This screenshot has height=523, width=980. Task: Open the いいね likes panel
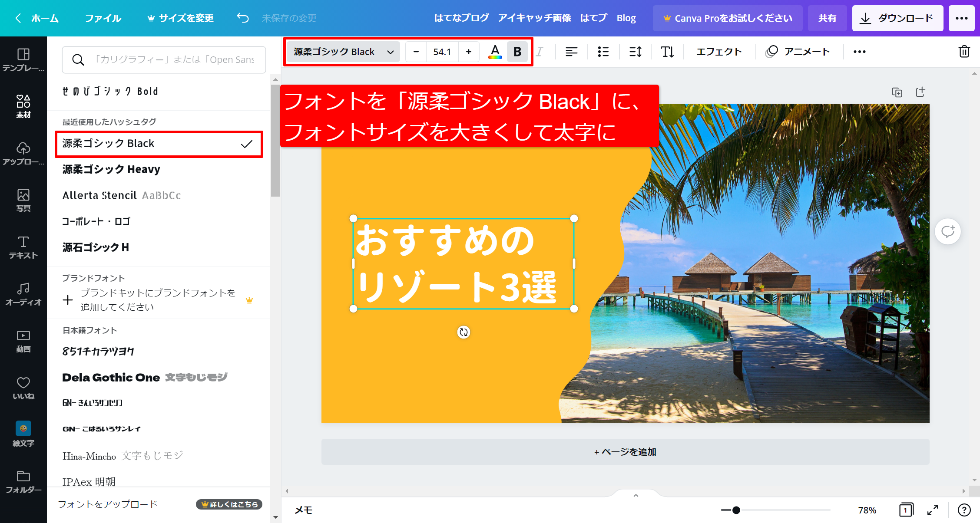[x=23, y=388]
